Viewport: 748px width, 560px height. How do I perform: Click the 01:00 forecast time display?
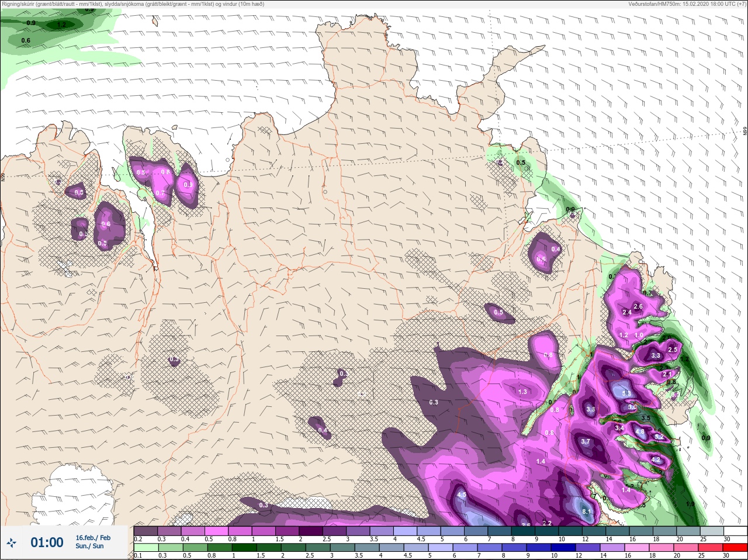tap(47, 542)
